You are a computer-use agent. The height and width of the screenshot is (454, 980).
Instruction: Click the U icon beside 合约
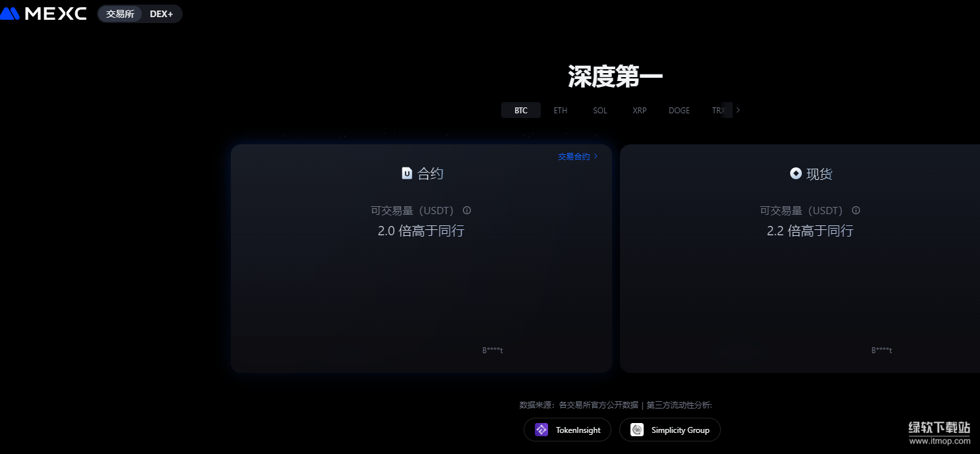[x=407, y=174]
